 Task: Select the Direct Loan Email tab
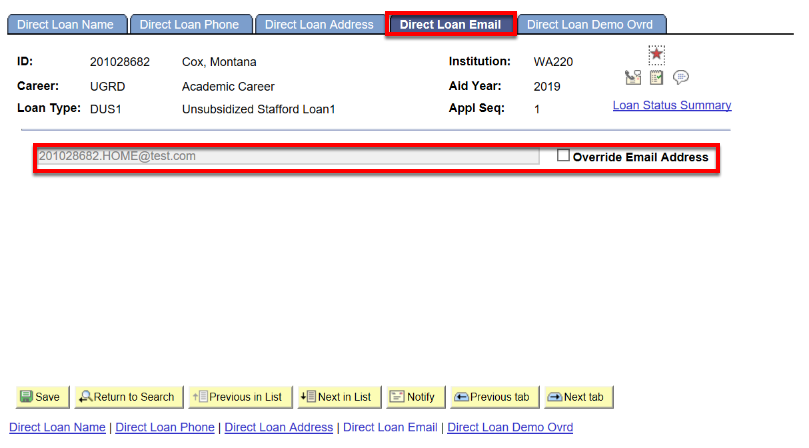point(450,24)
